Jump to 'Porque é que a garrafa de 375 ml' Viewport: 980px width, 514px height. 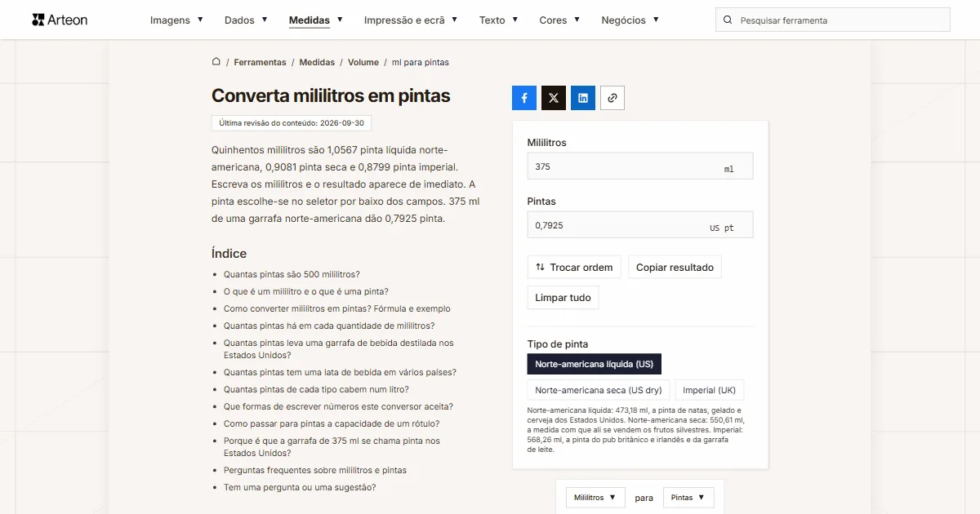click(332, 446)
